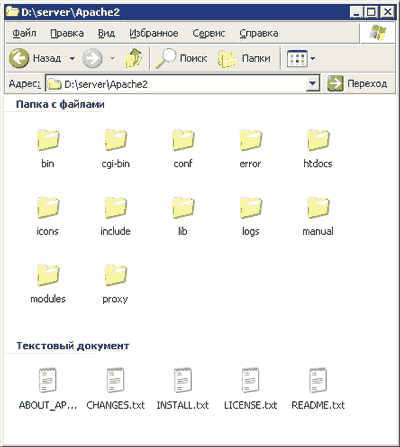Click the Текстовый документ group header
Screen dimensions: 400x447
coord(73,346)
